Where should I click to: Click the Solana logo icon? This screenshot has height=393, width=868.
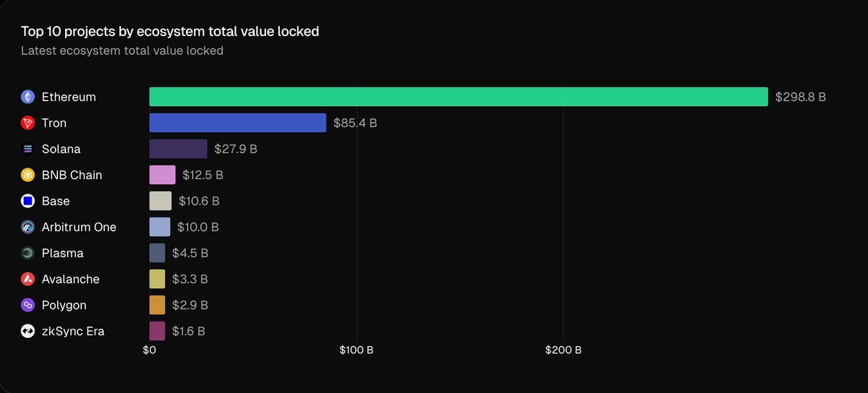click(x=28, y=149)
